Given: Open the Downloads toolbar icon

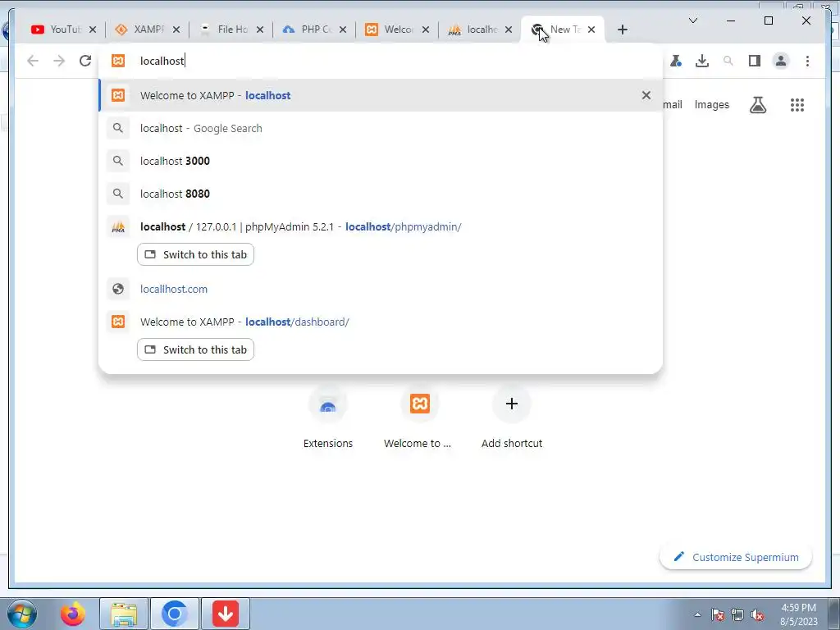Looking at the screenshot, I should [x=702, y=61].
